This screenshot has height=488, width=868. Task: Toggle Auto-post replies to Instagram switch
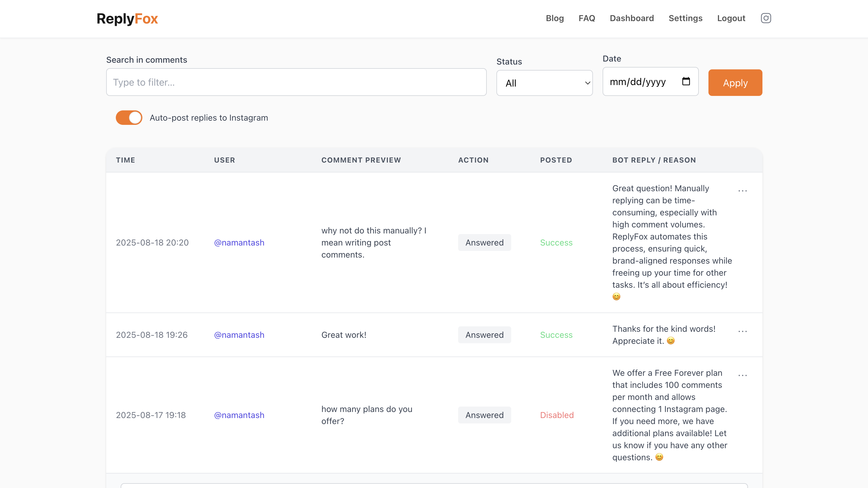(129, 118)
